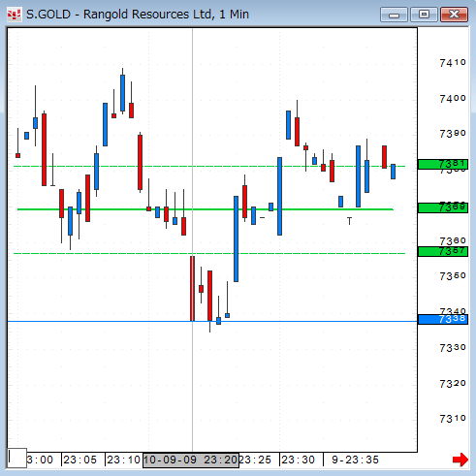
Task: Click the blue 7338 price marker
Action: (443, 319)
